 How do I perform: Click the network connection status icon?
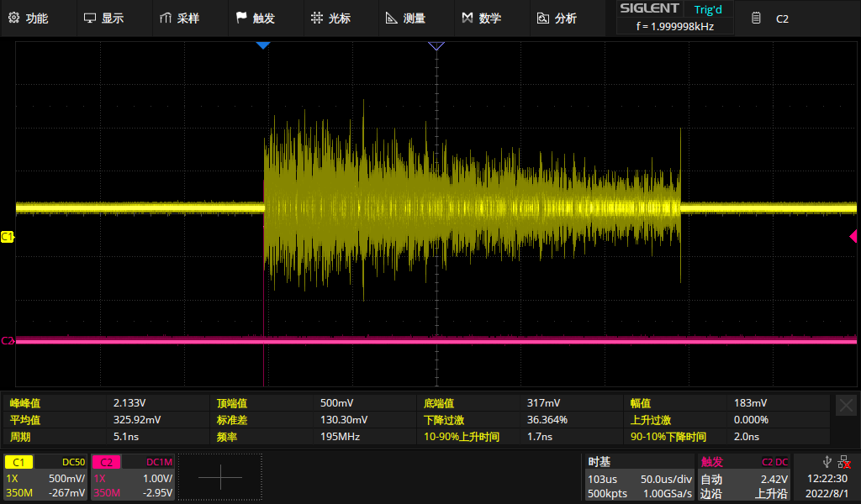[843, 460]
